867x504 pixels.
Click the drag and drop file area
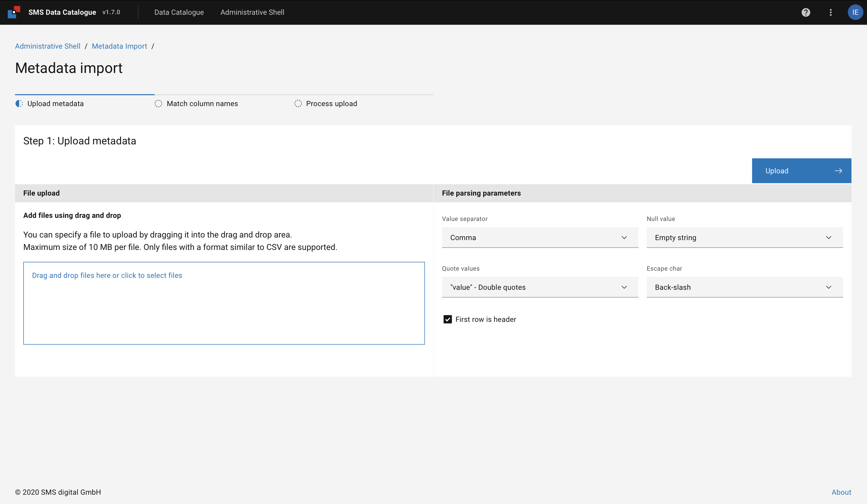224,303
